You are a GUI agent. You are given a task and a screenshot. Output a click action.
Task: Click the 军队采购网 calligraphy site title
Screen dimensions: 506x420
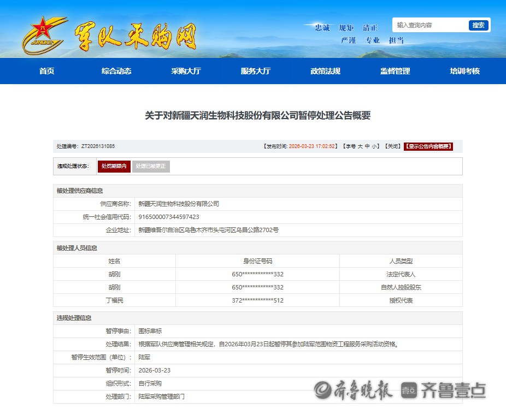(x=135, y=37)
